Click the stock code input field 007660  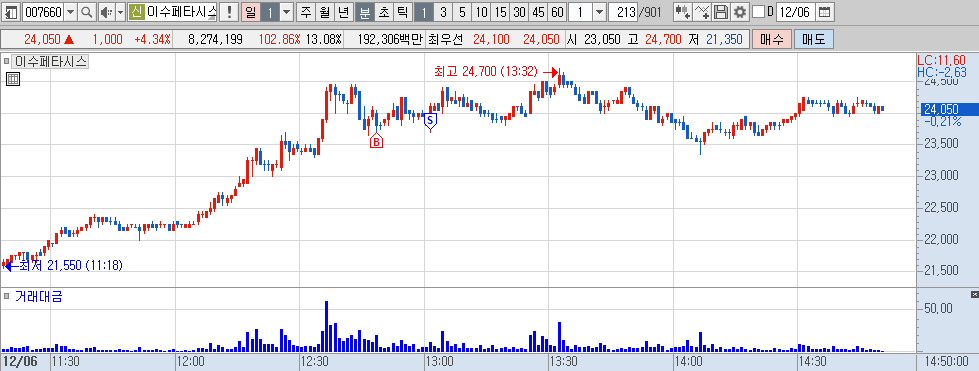click(42, 12)
